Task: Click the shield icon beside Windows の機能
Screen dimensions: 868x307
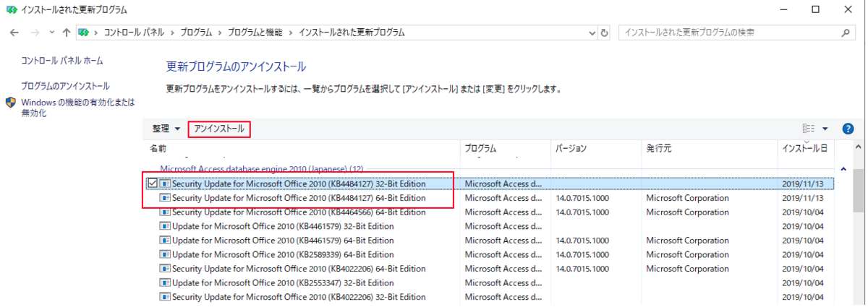Action: click(11, 103)
